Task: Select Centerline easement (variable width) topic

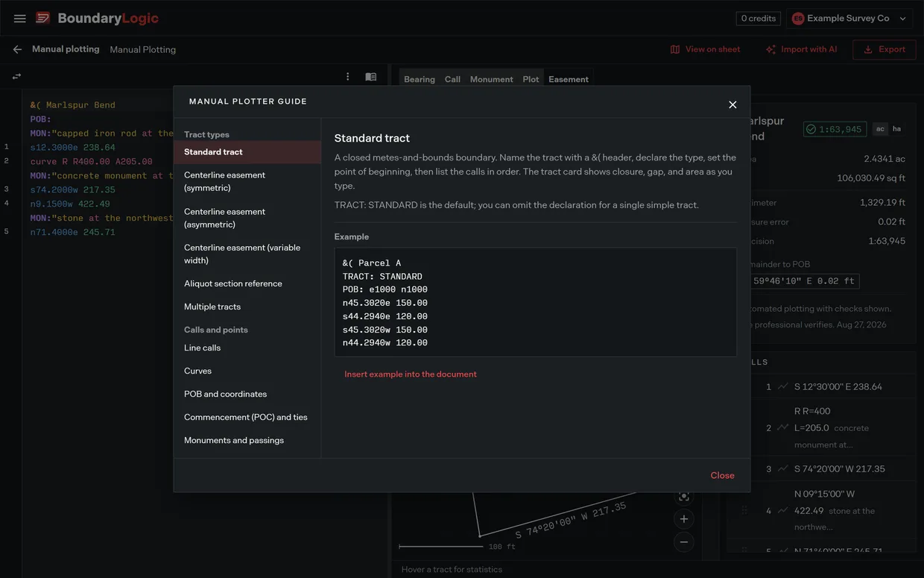Action: 247,254
